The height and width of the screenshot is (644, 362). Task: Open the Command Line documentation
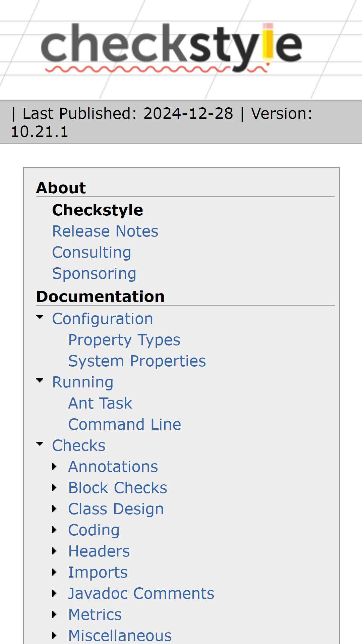pos(125,424)
